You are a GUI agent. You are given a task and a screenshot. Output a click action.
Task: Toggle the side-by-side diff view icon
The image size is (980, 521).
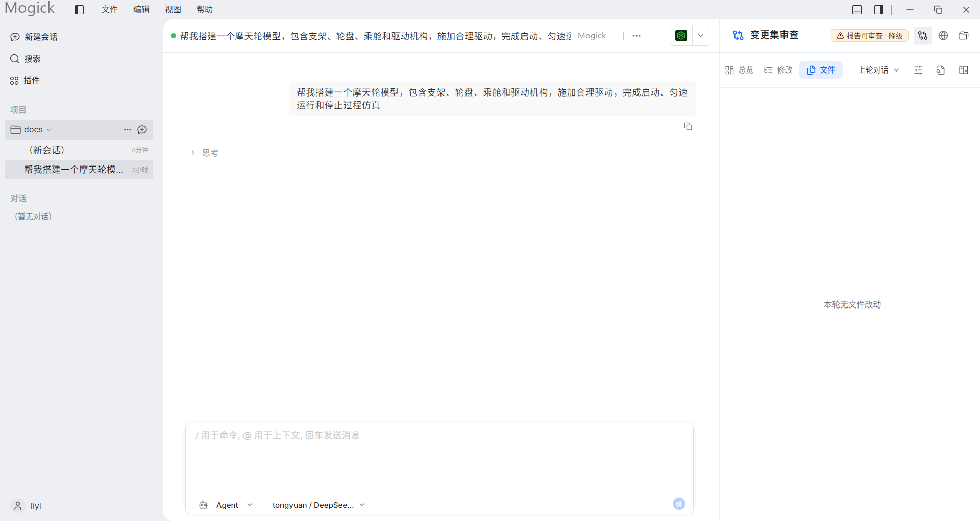(964, 70)
